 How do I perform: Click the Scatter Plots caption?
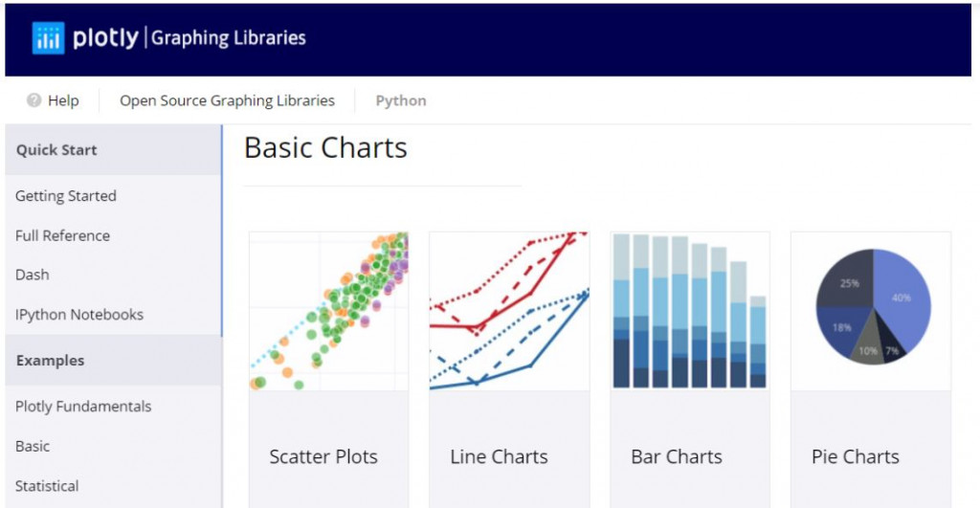point(323,457)
